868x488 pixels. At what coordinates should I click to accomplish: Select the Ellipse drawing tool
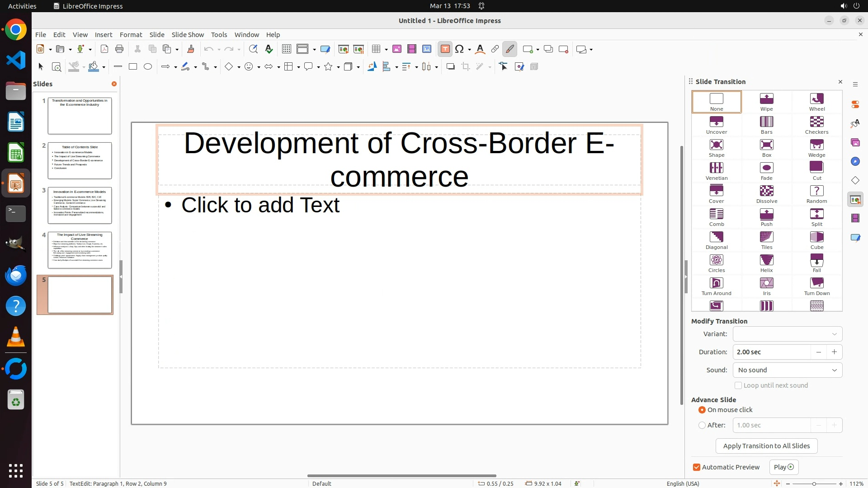coord(148,67)
